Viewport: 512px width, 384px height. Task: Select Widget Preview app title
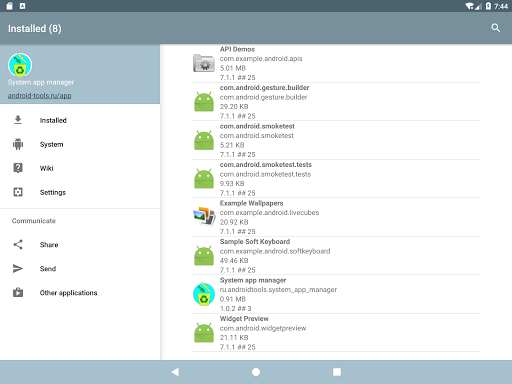[x=244, y=319]
